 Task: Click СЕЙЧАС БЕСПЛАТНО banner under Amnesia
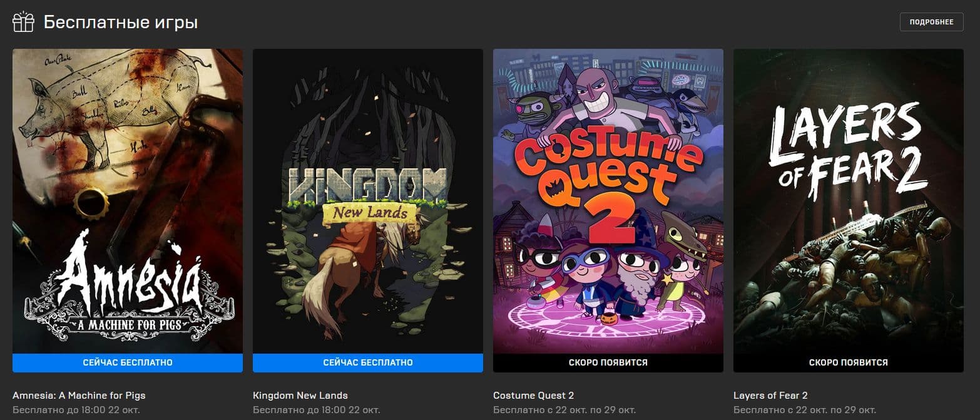coord(128,362)
